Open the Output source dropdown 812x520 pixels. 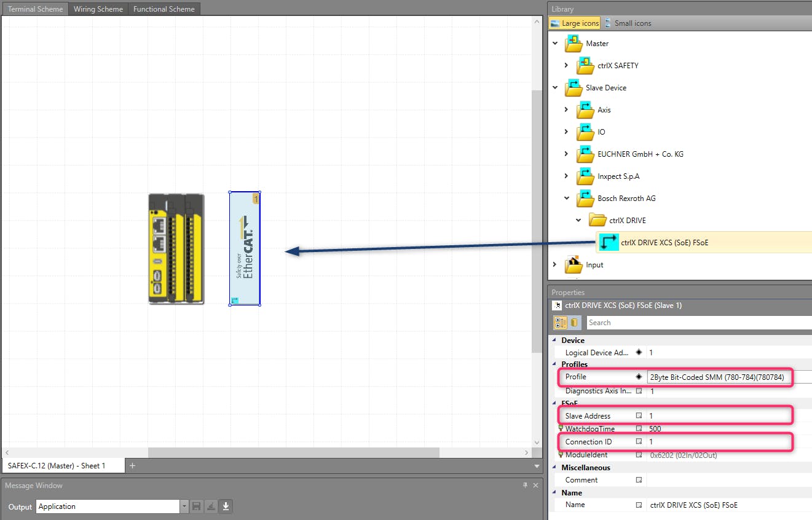click(x=184, y=506)
